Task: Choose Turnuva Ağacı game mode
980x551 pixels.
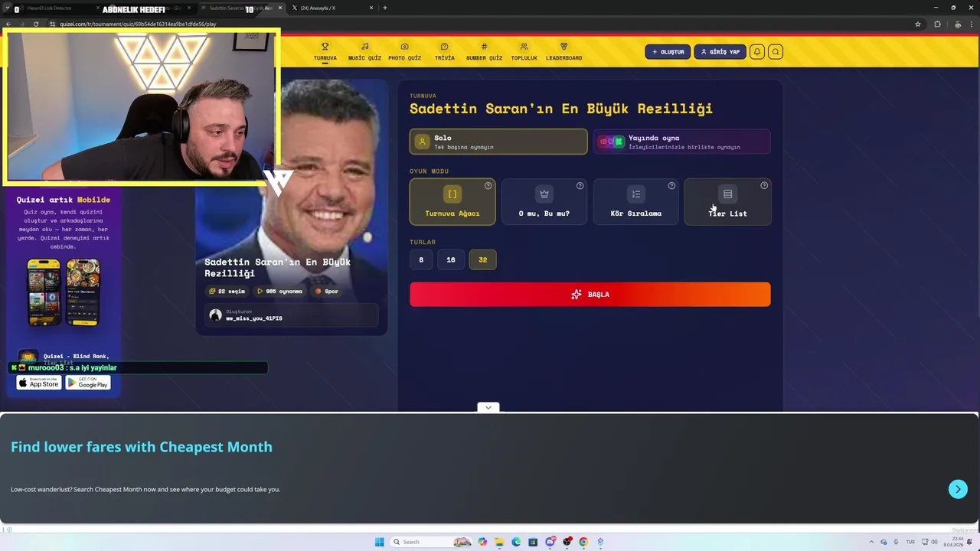Action: pos(452,202)
